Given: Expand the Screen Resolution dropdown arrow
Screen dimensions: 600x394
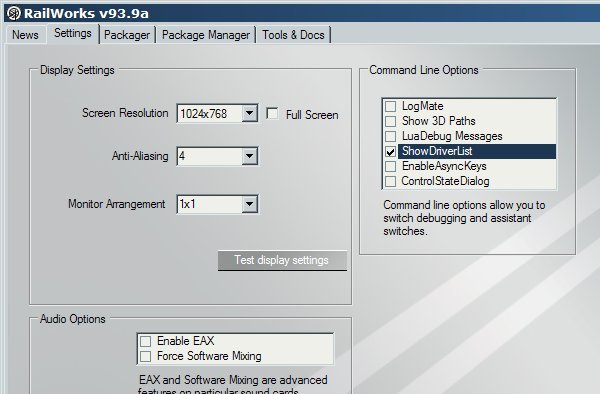Looking at the screenshot, I should pyautogui.click(x=249, y=113).
